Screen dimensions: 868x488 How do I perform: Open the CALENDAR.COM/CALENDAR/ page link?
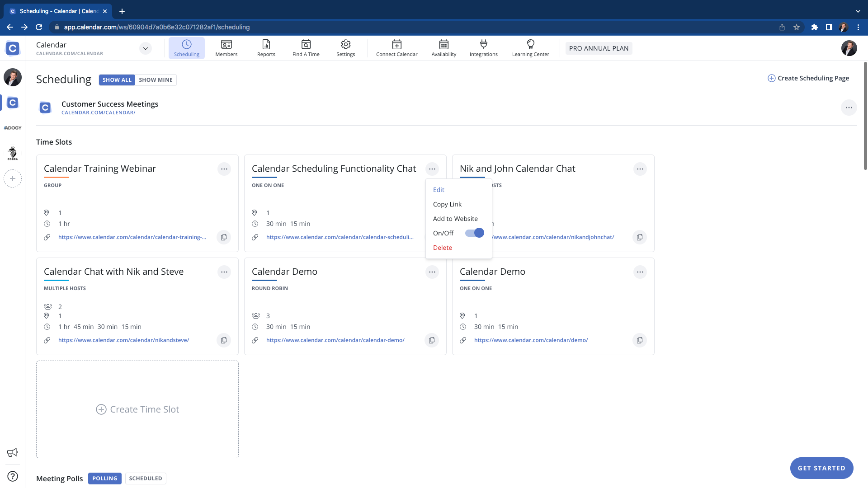[x=99, y=113]
